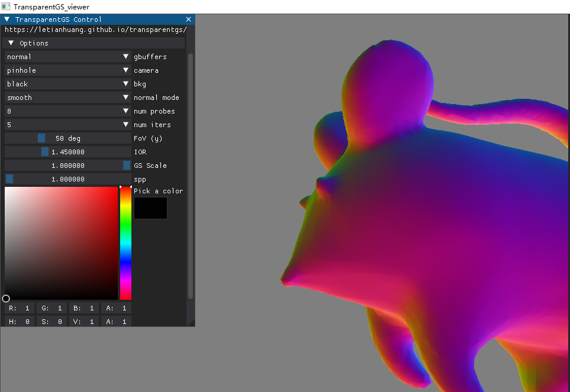Click the vertical rainbow hue bar

[x=125, y=243]
